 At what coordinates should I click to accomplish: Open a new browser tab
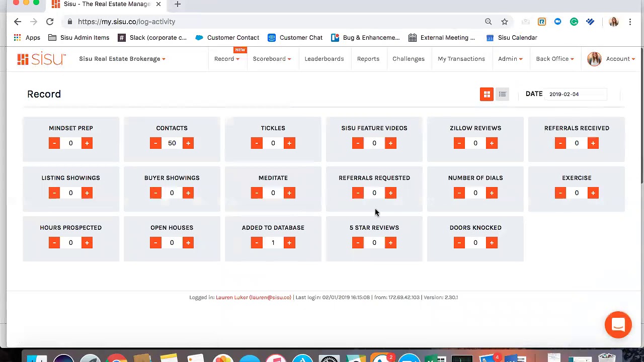[178, 5]
